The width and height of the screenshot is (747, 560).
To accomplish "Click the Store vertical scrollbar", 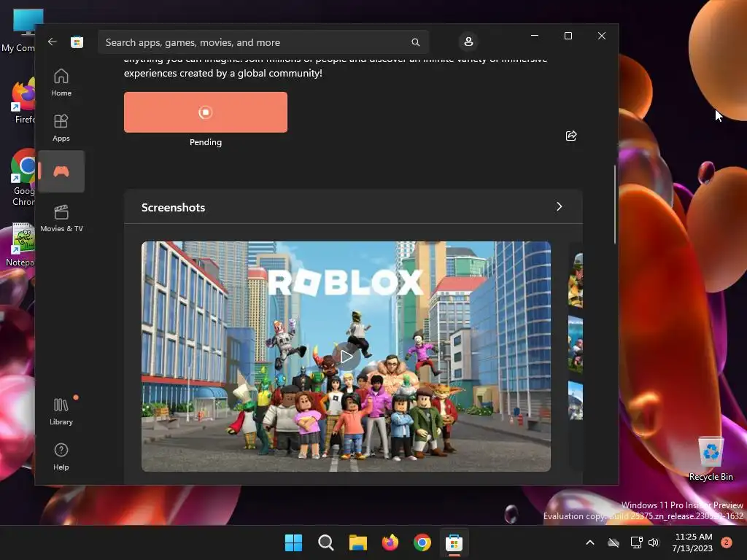I will tap(614, 205).
